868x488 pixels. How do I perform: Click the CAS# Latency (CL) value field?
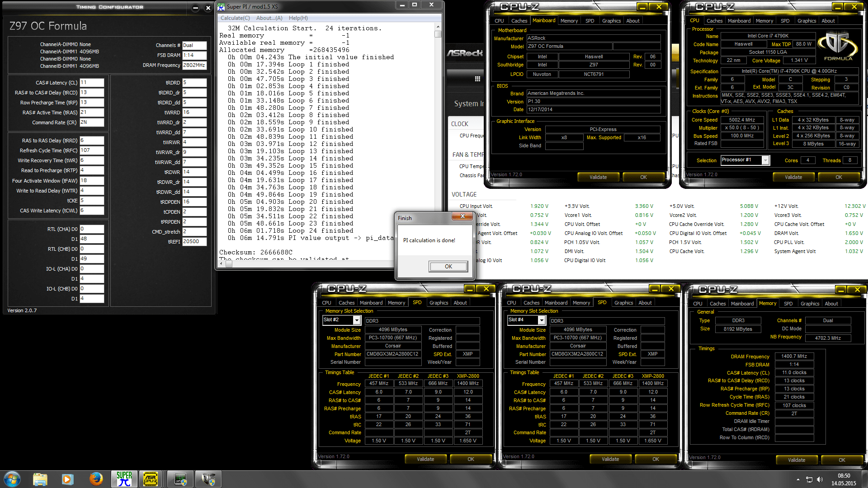click(92, 83)
